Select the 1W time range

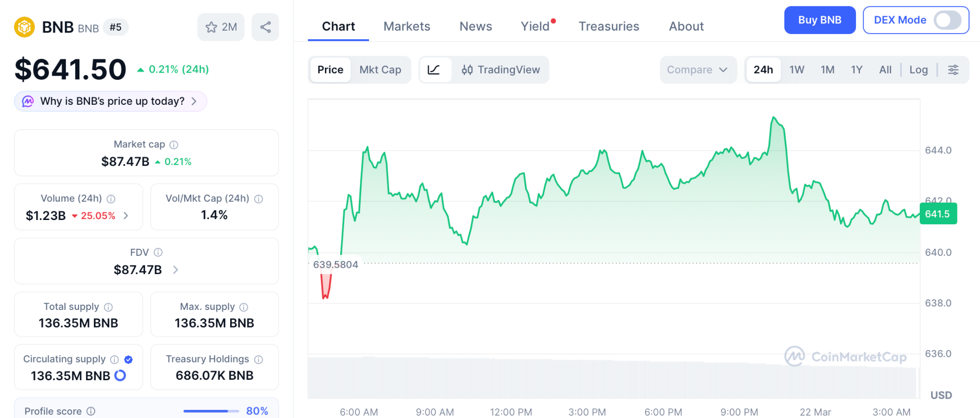tap(796, 70)
